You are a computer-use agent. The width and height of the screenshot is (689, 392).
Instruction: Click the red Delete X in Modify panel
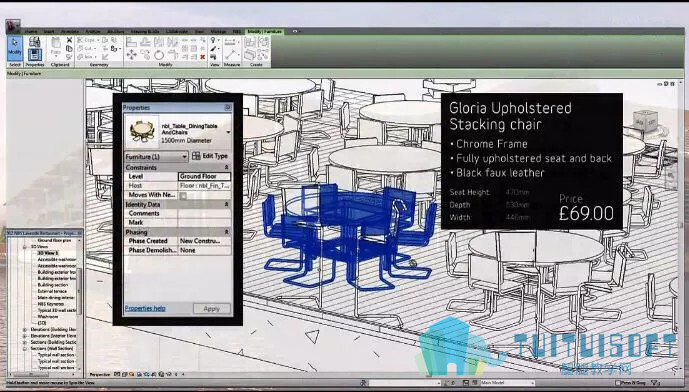(x=203, y=57)
